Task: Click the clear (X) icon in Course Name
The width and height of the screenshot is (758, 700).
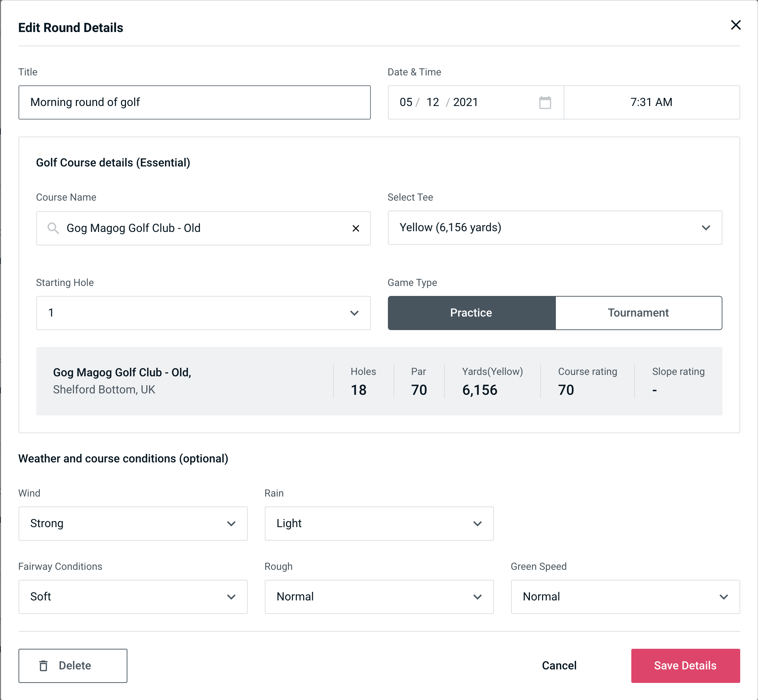Action: click(356, 228)
